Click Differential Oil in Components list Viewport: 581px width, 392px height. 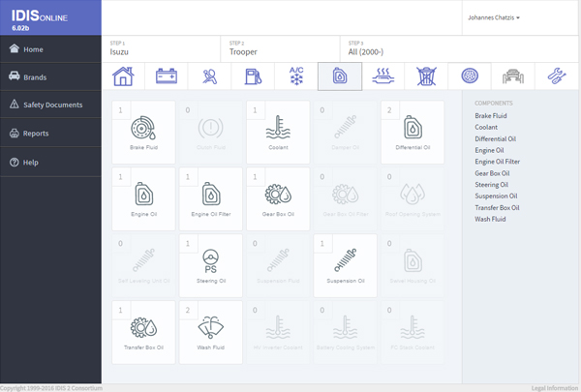pyautogui.click(x=496, y=139)
